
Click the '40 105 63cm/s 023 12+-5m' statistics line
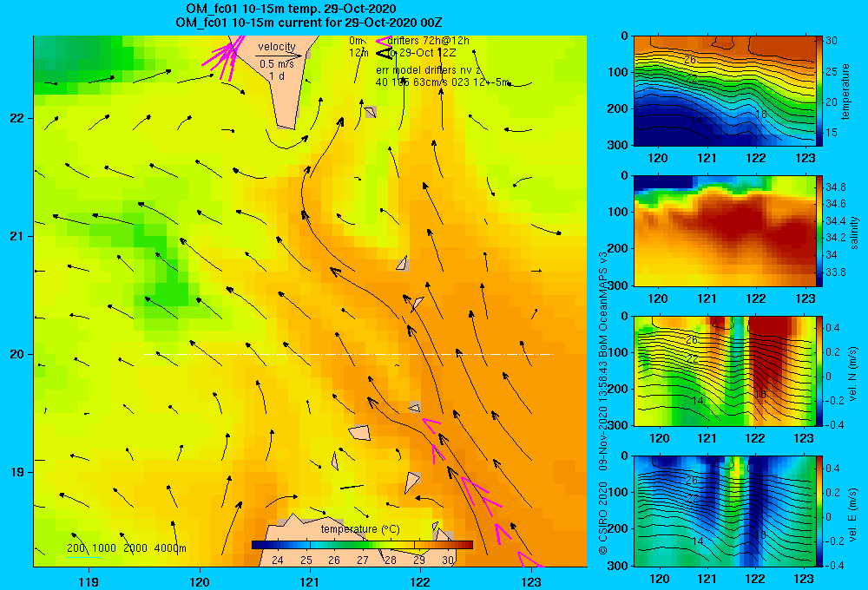click(x=443, y=82)
